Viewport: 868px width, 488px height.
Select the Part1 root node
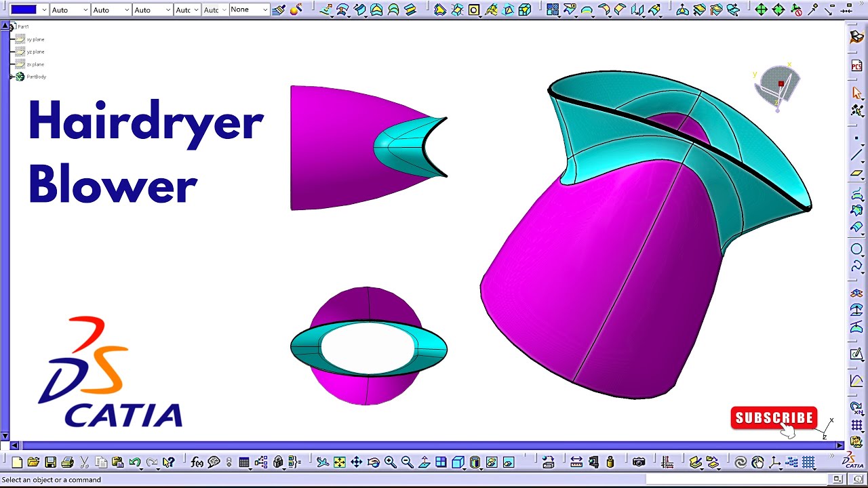pyautogui.click(x=23, y=26)
